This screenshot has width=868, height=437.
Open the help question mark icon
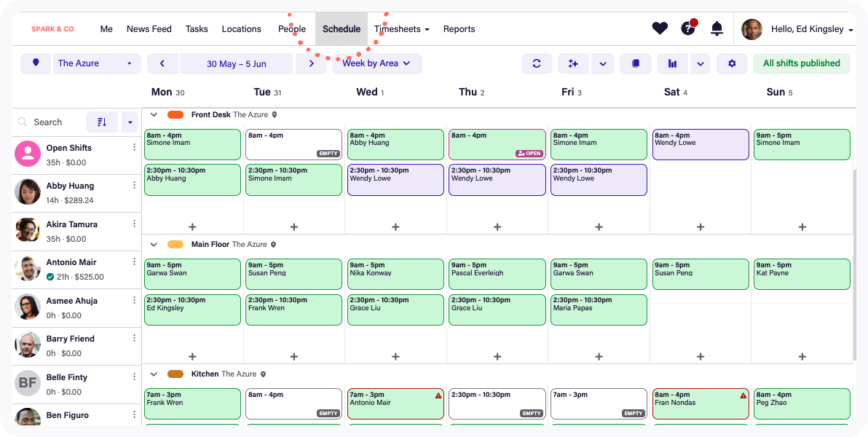pos(687,29)
